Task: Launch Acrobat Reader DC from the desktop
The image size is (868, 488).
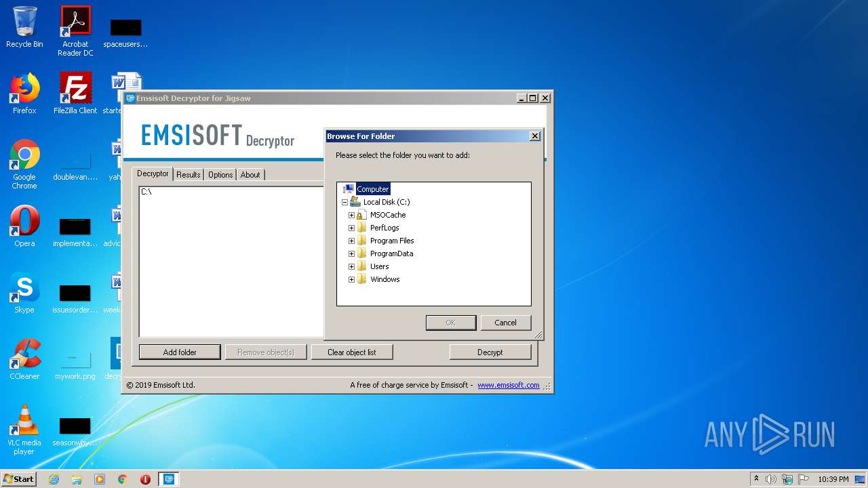Action: point(75,31)
